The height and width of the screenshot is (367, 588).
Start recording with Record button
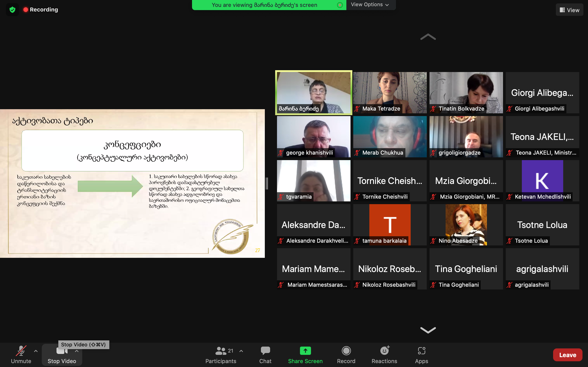click(x=346, y=351)
